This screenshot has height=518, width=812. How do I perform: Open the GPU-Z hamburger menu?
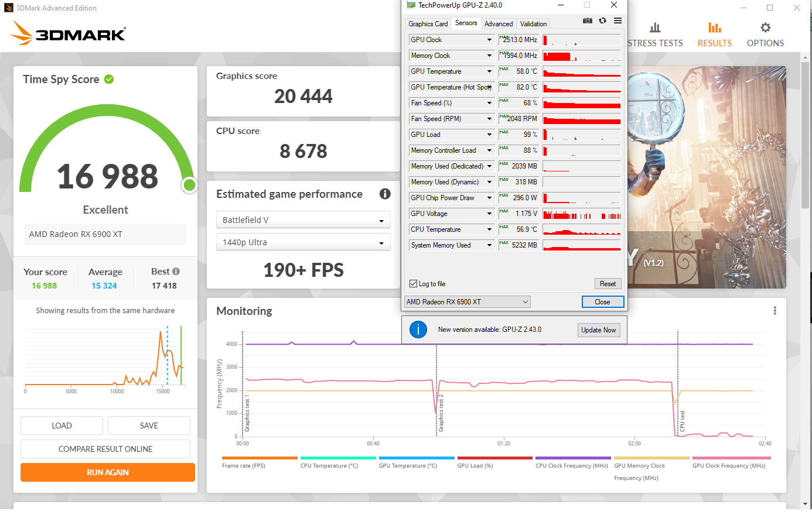(617, 20)
